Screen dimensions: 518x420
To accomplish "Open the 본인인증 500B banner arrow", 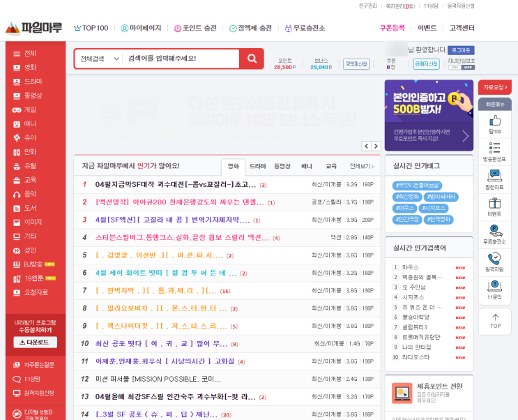I will coord(465,135).
